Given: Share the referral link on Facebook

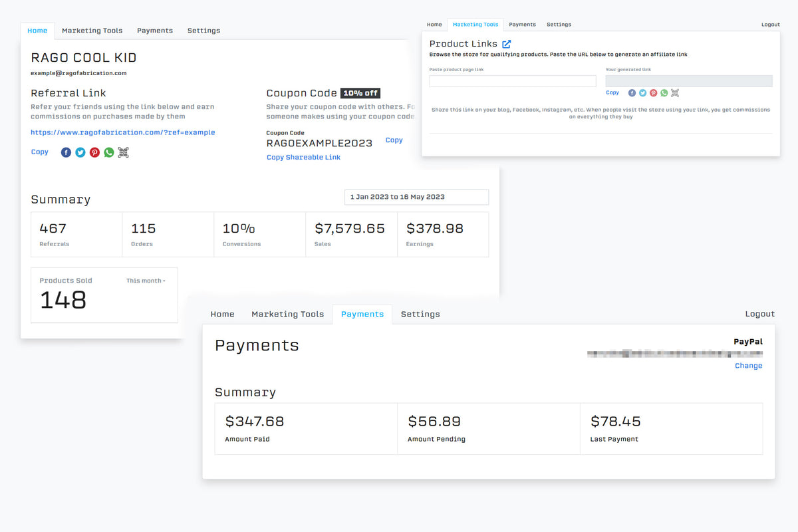Looking at the screenshot, I should pos(66,152).
